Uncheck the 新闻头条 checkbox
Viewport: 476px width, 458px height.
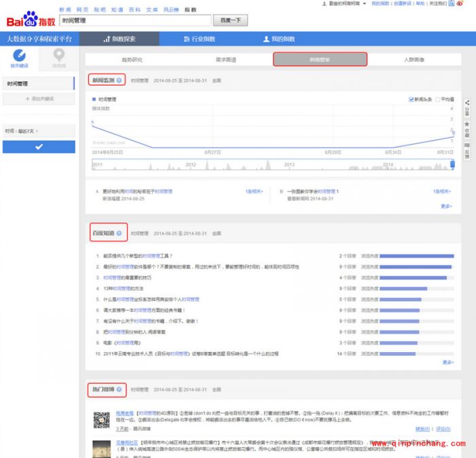411,99
